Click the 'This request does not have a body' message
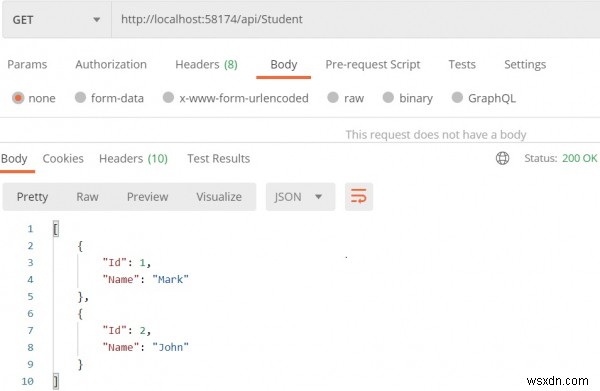The width and height of the screenshot is (600, 391). (436, 134)
